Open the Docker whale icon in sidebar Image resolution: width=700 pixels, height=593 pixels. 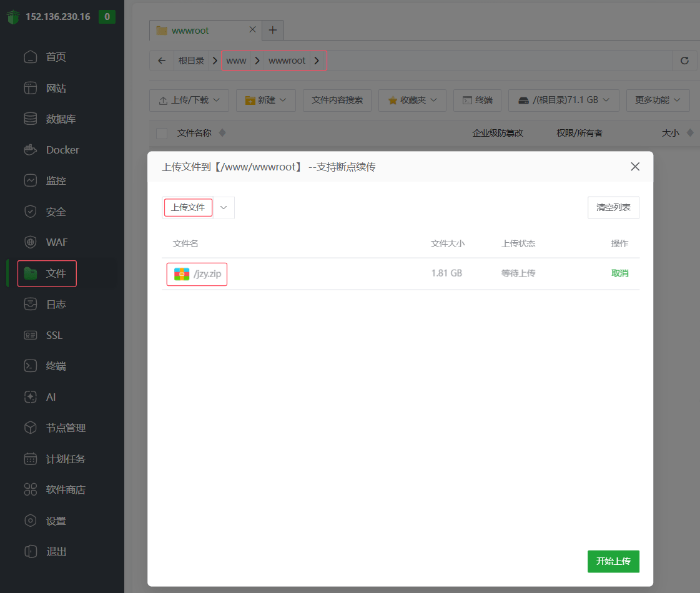click(x=31, y=149)
